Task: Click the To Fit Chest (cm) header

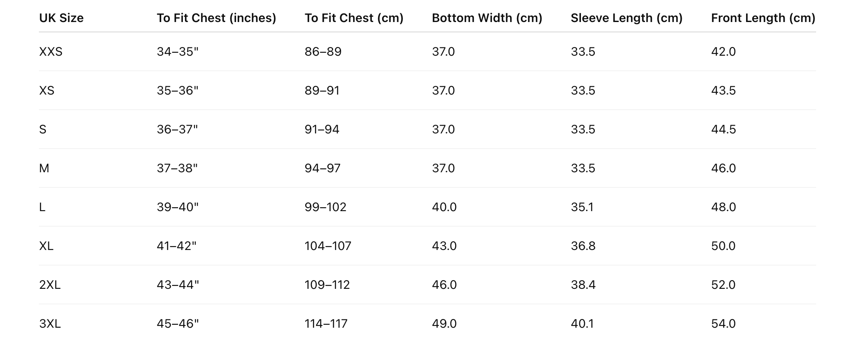Action: (x=354, y=18)
